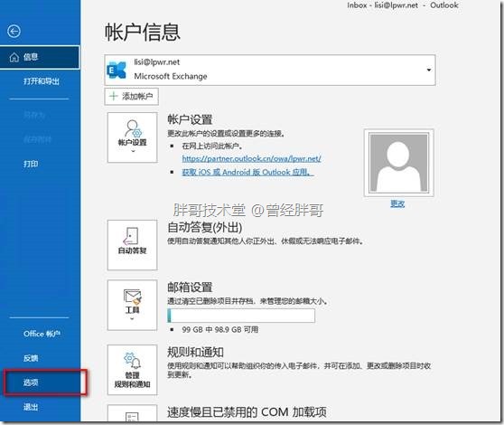Open the partner.outlook.cn/owa link
This screenshot has width=504, height=425.
[x=251, y=158]
